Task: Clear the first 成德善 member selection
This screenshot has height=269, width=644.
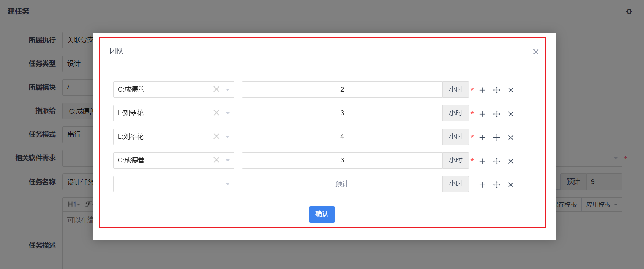Action: pos(216,89)
